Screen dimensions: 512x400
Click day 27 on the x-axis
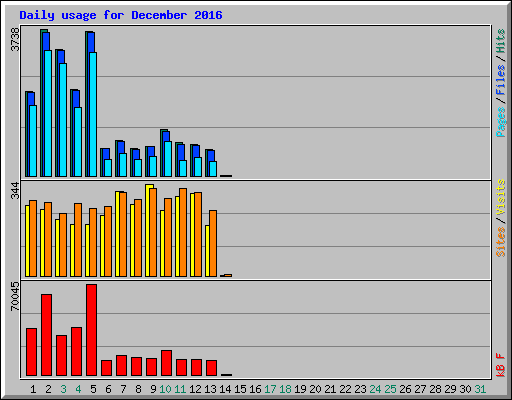420,389
